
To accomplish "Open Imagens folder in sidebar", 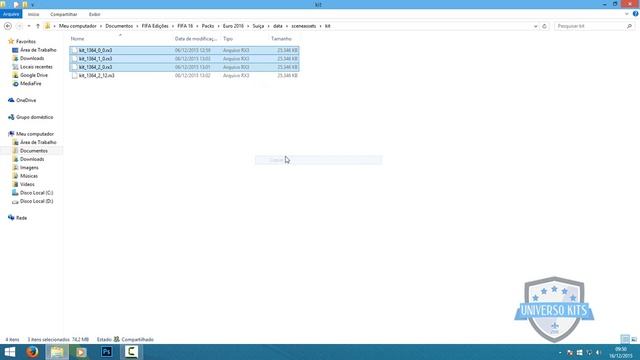I will coord(29,168).
